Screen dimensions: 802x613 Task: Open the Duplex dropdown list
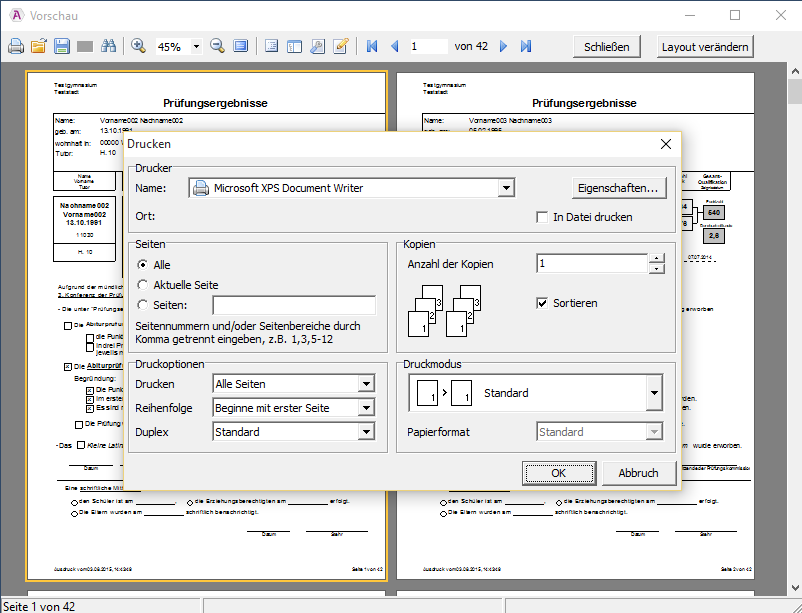click(x=366, y=432)
